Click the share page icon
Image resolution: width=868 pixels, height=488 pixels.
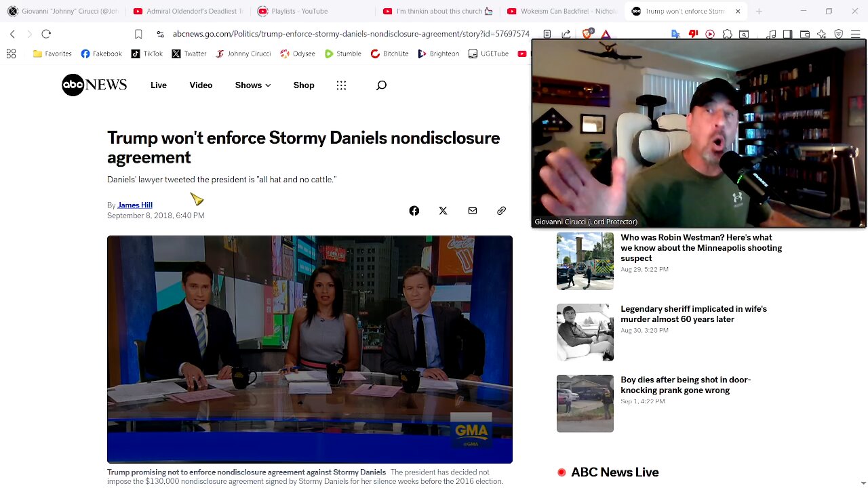pos(566,34)
